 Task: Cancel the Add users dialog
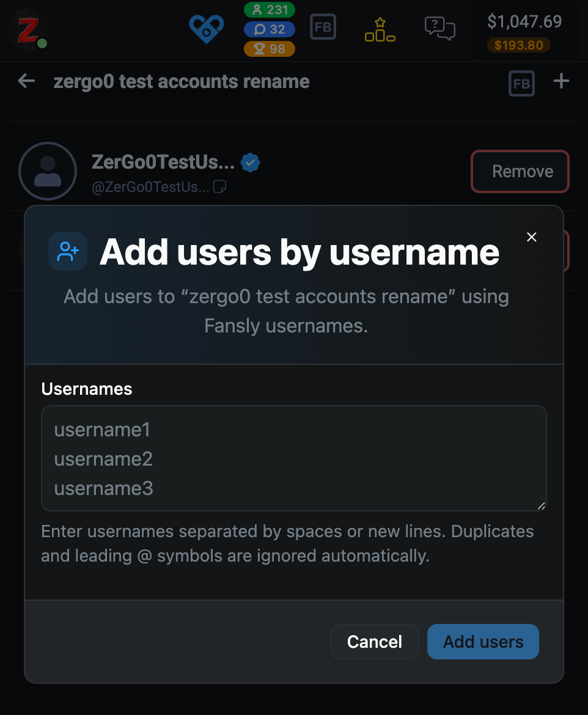tap(375, 642)
